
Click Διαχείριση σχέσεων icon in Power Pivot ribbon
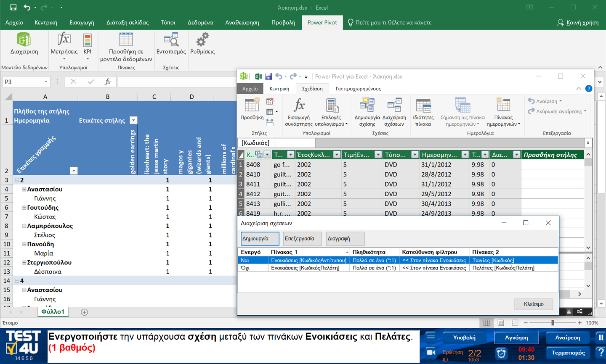coord(394,105)
